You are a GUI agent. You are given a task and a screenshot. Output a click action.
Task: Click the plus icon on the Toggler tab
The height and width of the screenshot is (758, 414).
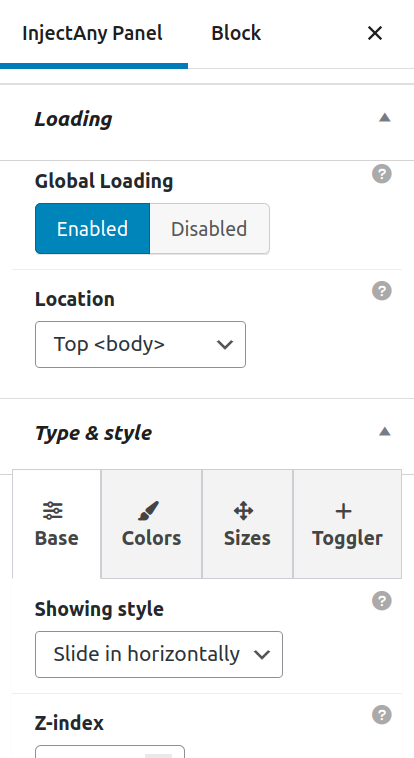(x=343, y=511)
